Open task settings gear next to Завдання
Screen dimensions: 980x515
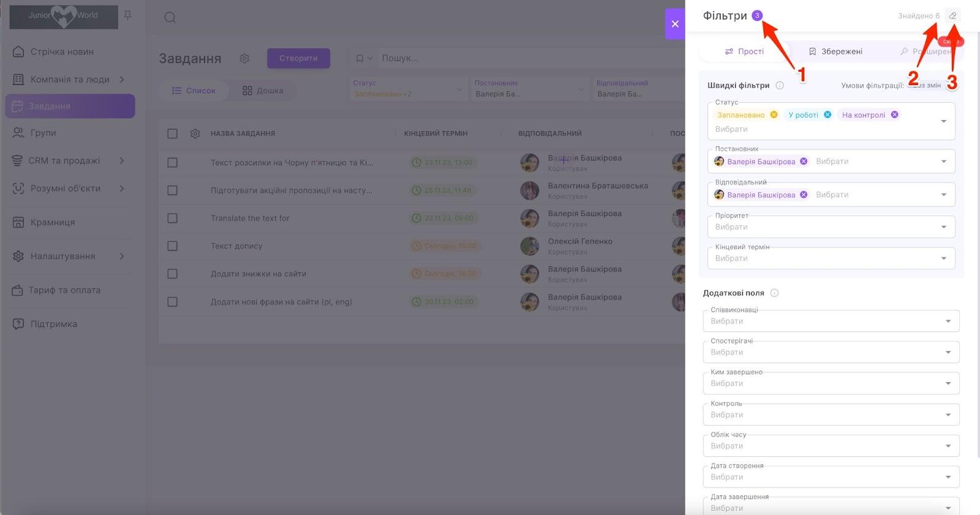tap(244, 59)
